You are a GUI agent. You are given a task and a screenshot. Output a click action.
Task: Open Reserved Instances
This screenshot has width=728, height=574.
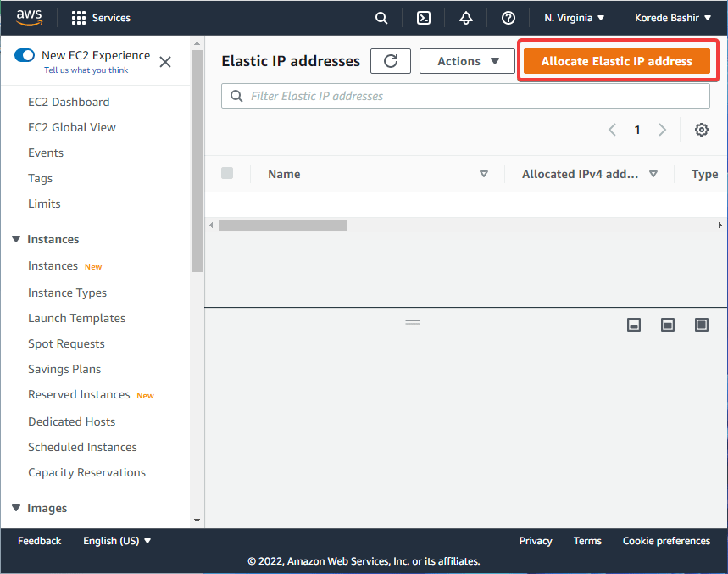(x=79, y=394)
